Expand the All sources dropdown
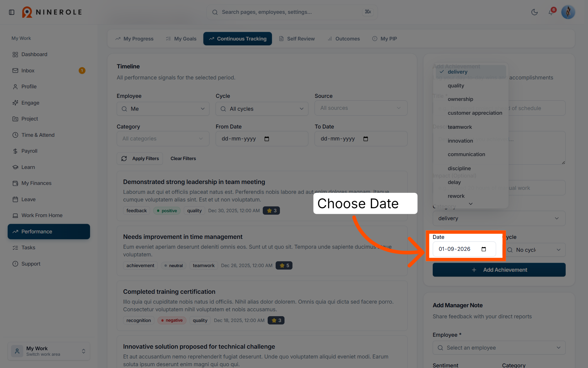 pyautogui.click(x=361, y=108)
